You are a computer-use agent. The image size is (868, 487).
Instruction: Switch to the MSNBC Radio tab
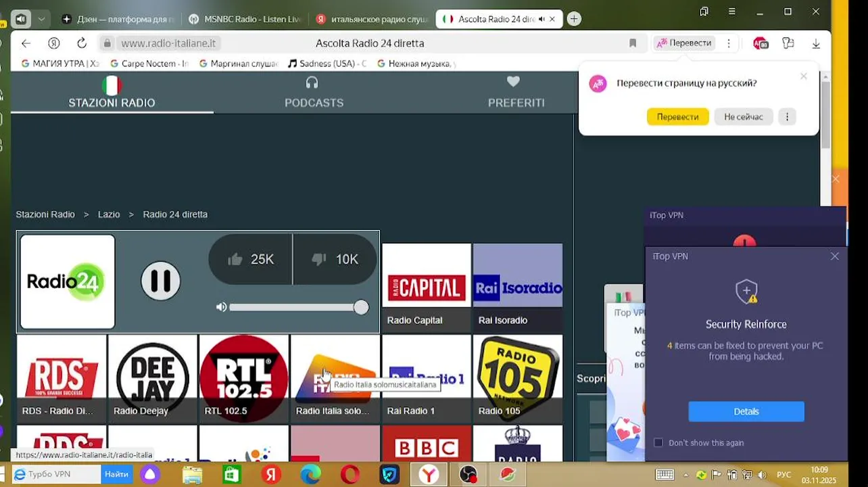click(244, 19)
